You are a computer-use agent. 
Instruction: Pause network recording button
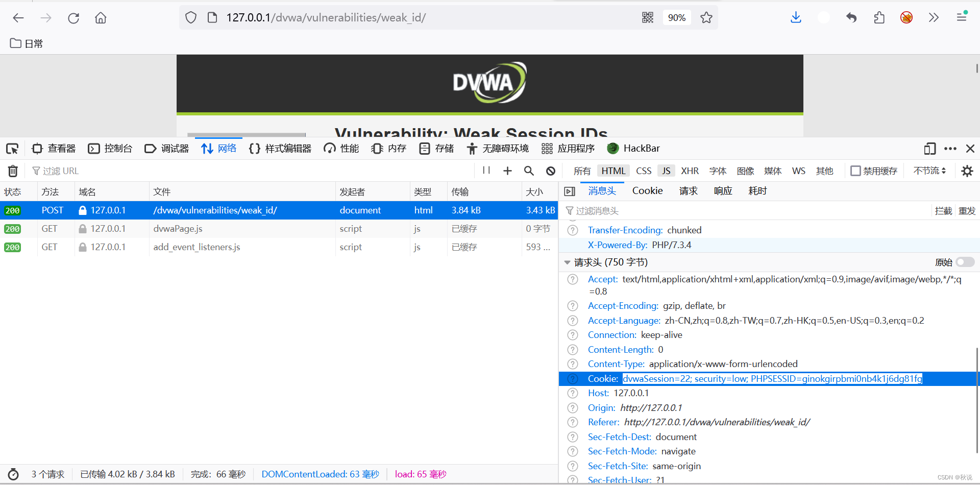486,171
